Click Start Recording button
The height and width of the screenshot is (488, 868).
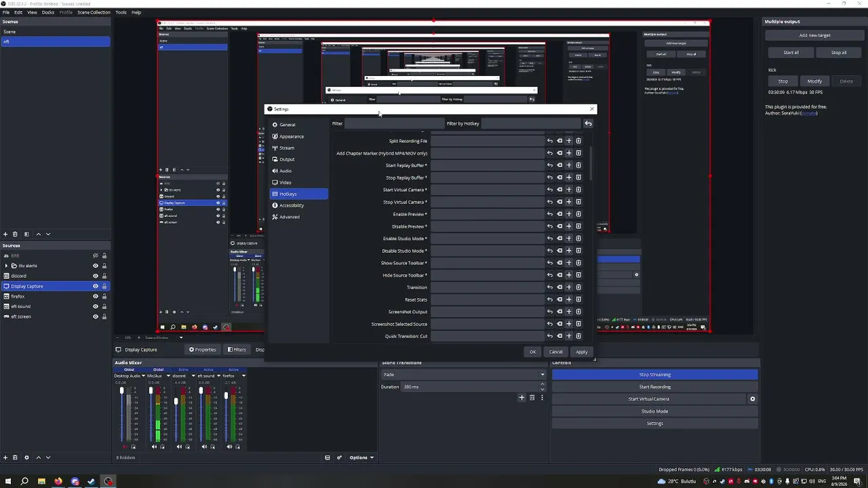coord(654,387)
